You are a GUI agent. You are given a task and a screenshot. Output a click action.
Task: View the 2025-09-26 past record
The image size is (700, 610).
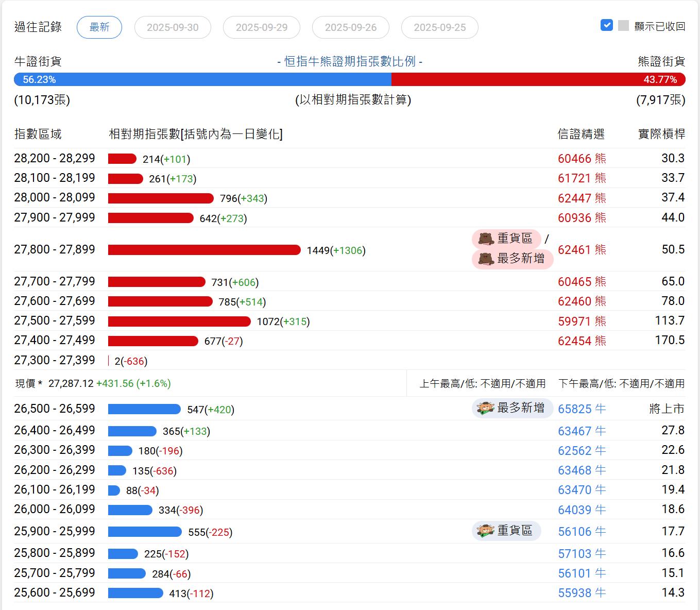351,27
